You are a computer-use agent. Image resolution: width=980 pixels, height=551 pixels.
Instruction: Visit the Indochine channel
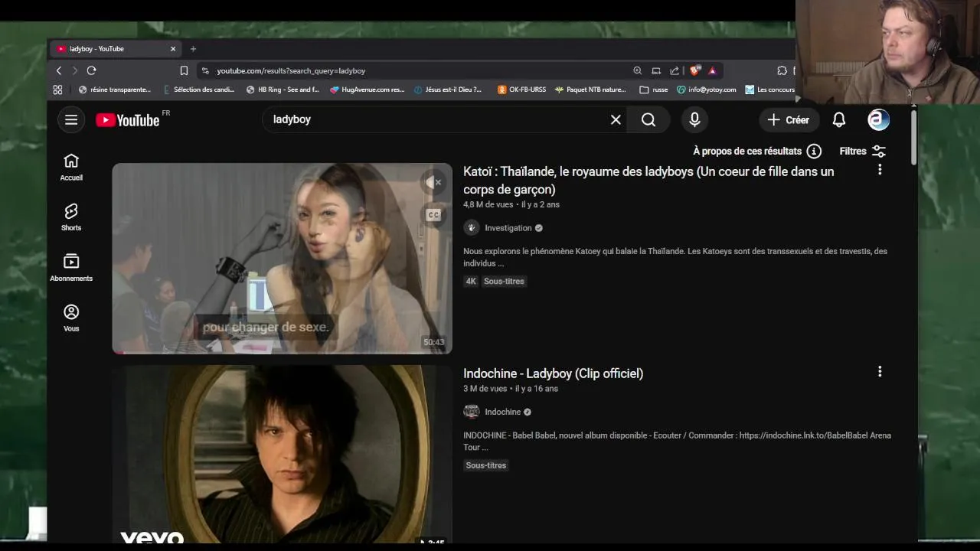(502, 412)
